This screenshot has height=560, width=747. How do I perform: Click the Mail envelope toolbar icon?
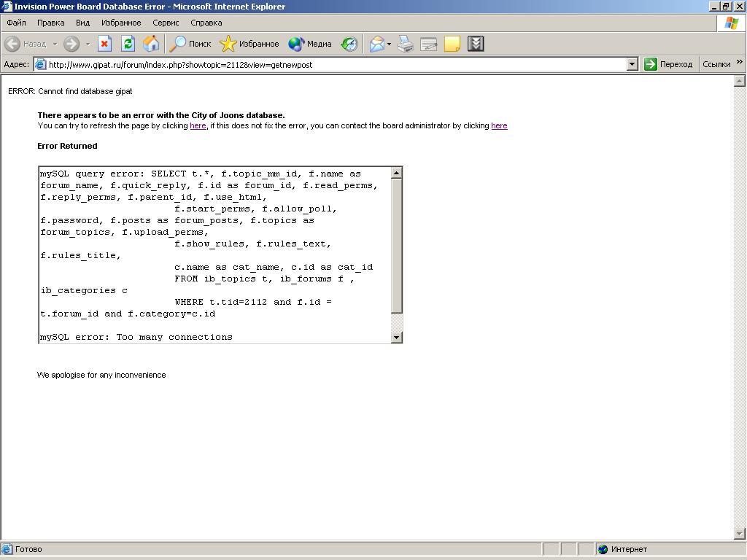click(x=376, y=44)
